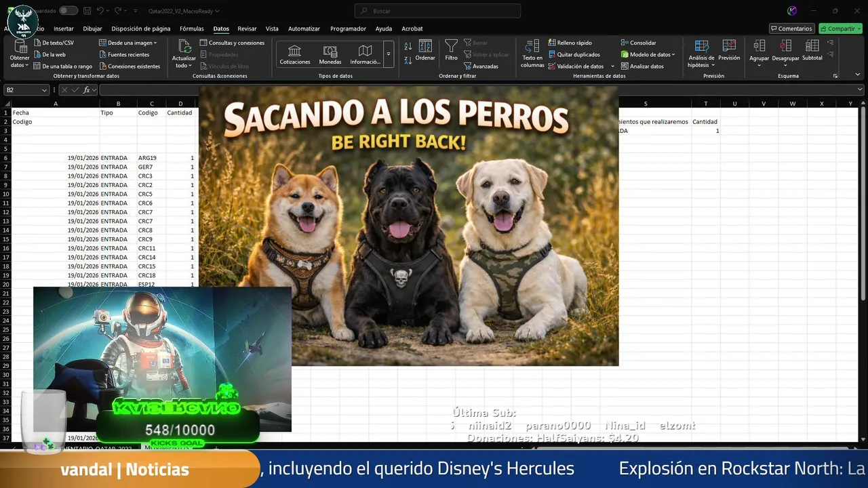Open the Revisar tab
868x488 pixels.
247,28
